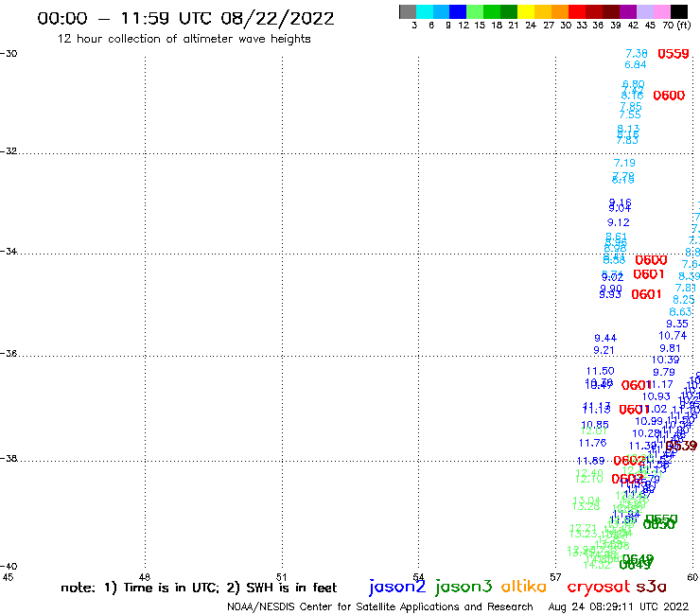Click the legend scale label '33'

click(582, 26)
